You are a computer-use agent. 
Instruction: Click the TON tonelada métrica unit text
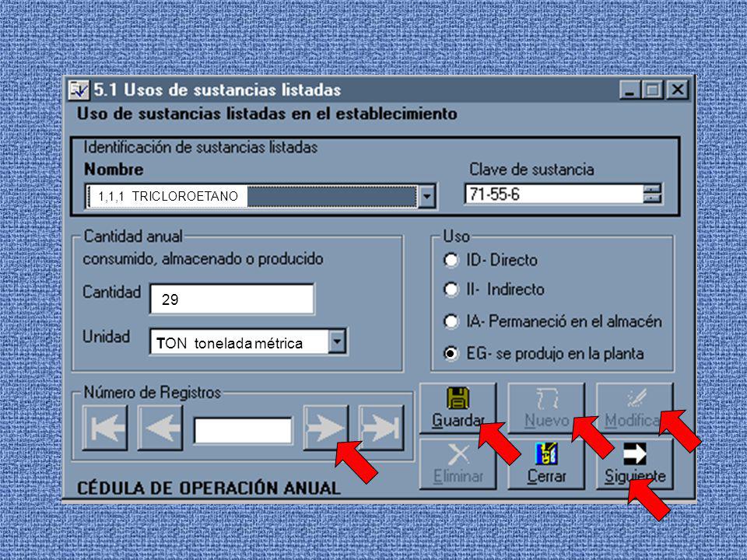230,343
